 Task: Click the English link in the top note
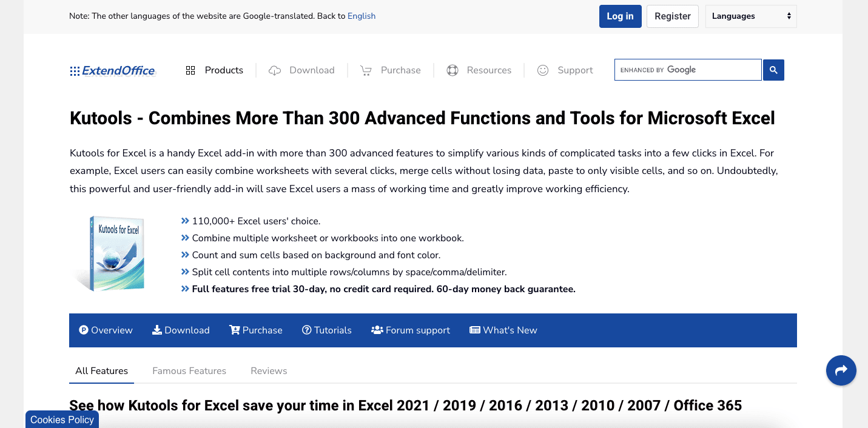point(362,16)
